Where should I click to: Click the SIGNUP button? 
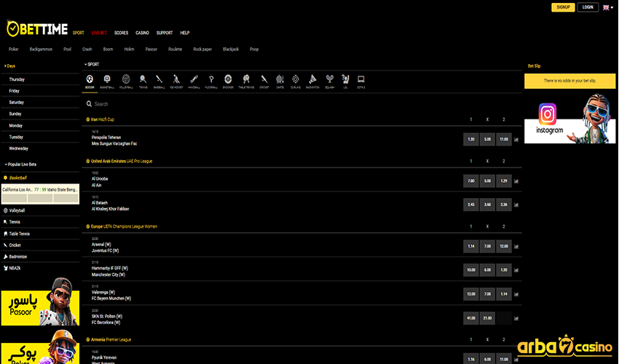(563, 7)
